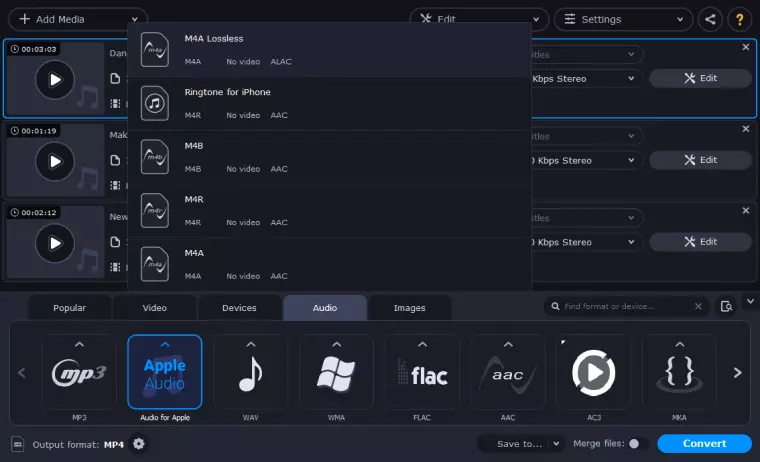Remove the third file with its X
Viewport: 760px width, 462px height.
point(745,210)
